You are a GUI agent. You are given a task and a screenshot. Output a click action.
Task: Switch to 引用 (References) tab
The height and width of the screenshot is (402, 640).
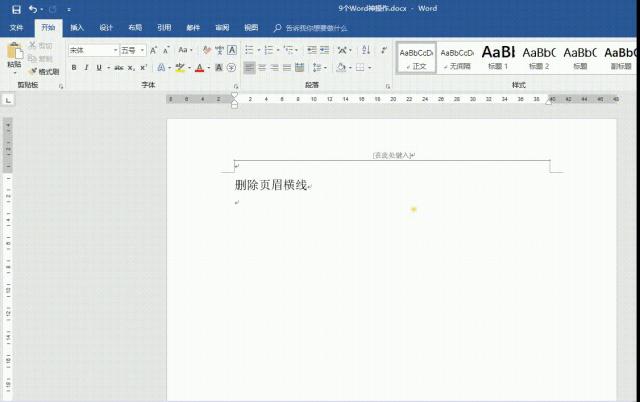pos(164,28)
